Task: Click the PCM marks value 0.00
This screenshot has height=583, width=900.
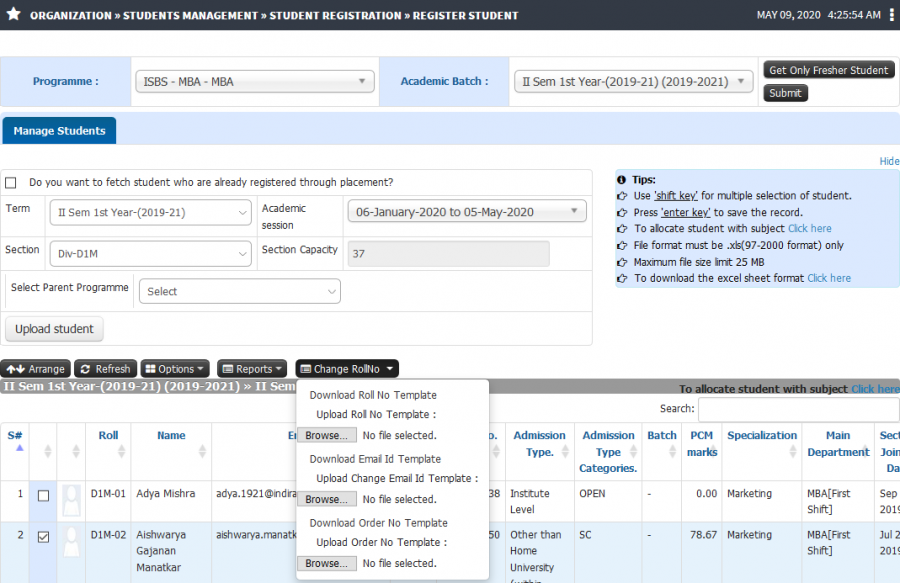Action: [x=707, y=493]
